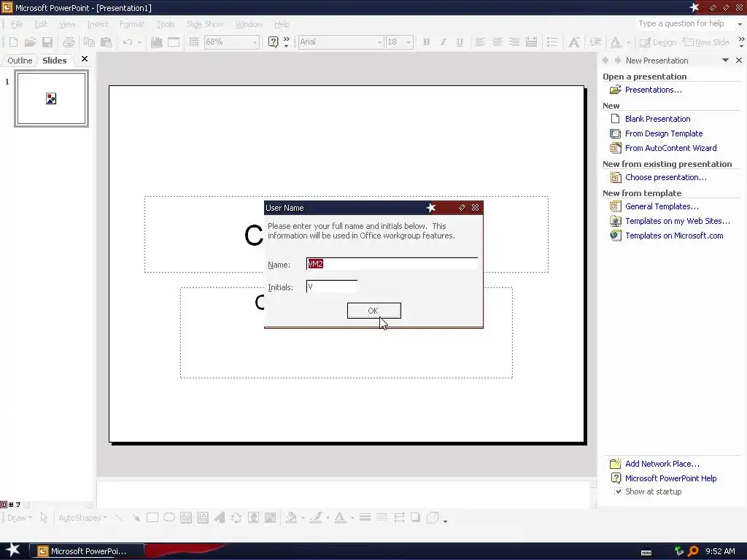Click the PowerPoint Help question mark icon
747x560 pixels.
273,42
